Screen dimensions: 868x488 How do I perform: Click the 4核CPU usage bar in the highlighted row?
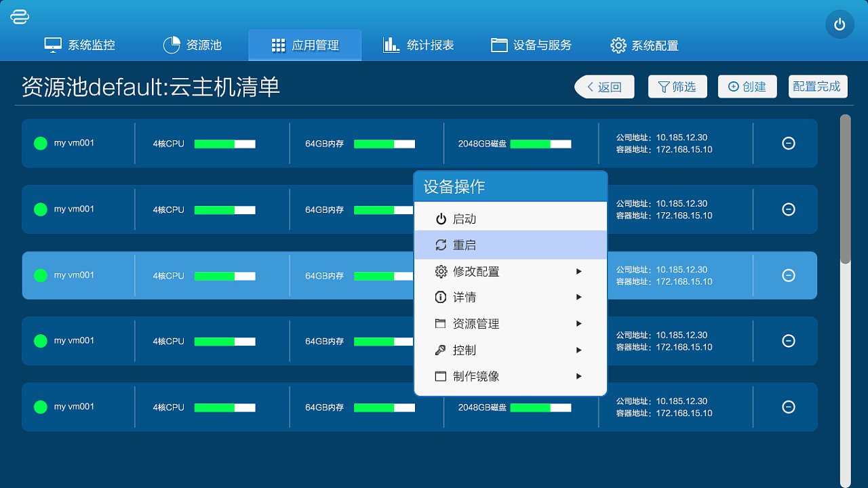(x=225, y=276)
